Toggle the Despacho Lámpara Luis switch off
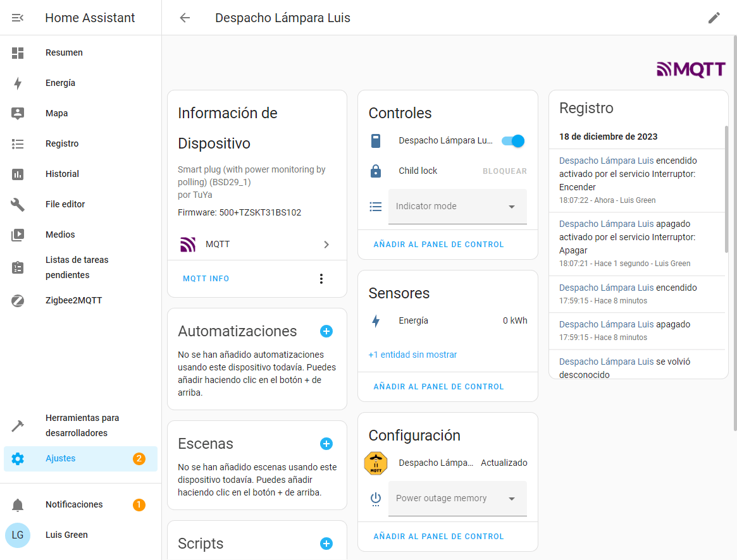Screen dimensions: 737x560 coord(513,141)
